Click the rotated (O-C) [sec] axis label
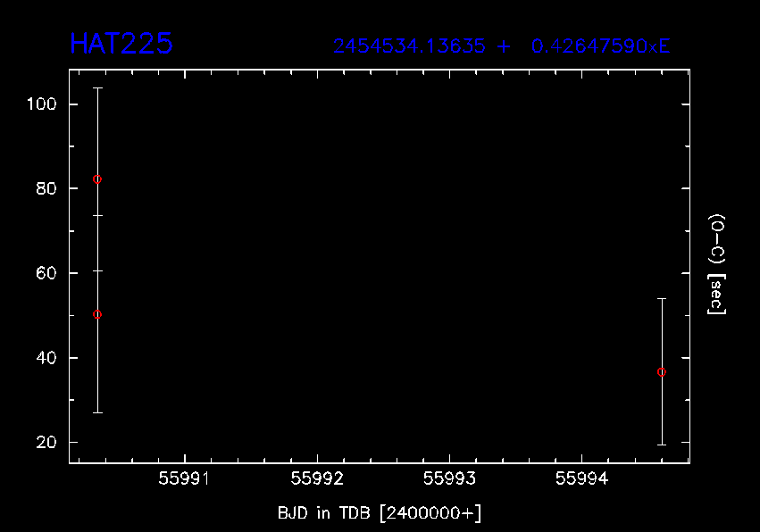 pos(716,264)
